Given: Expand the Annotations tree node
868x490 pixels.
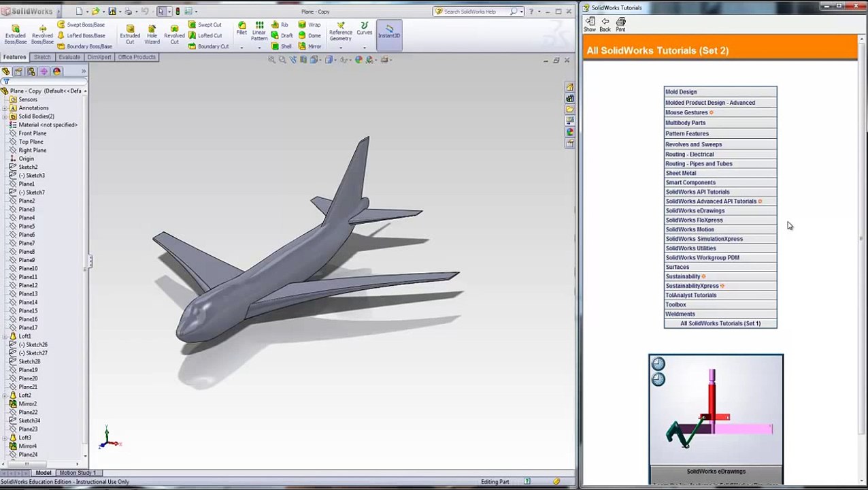Looking at the screenshot, I should [x=5, y=108].
